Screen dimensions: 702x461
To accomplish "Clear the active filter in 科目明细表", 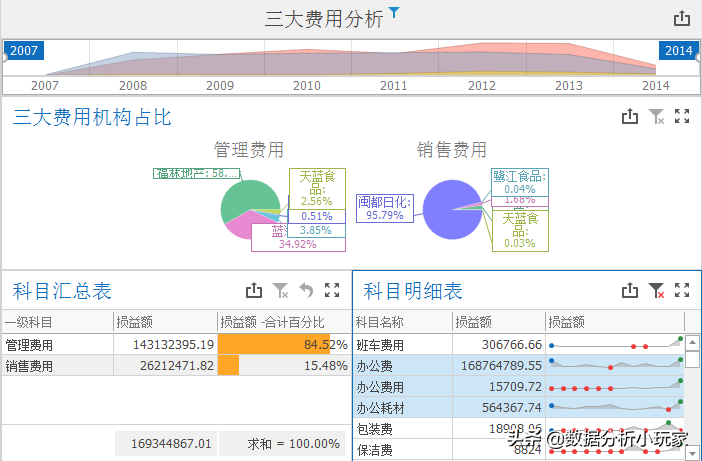I will [656, 291].
